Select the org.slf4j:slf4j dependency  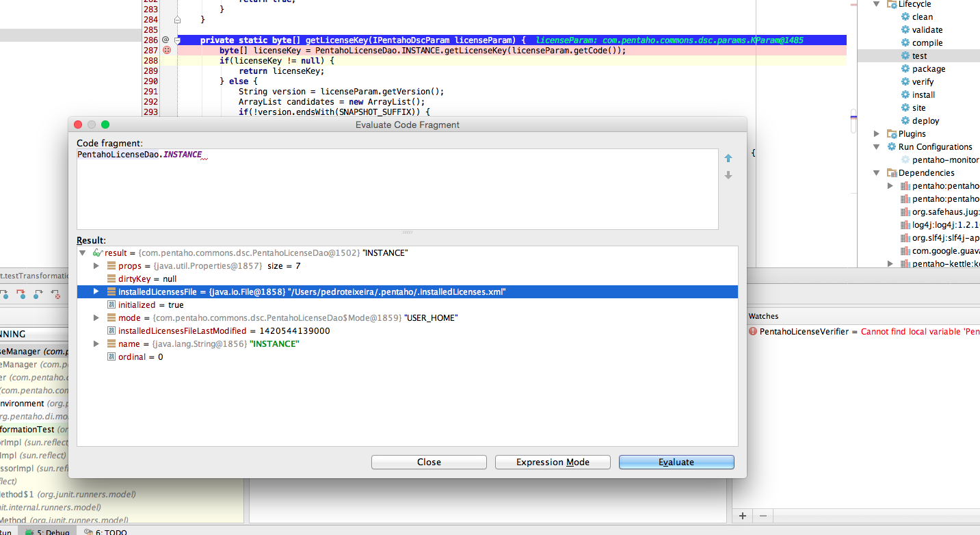coord(940,238)
